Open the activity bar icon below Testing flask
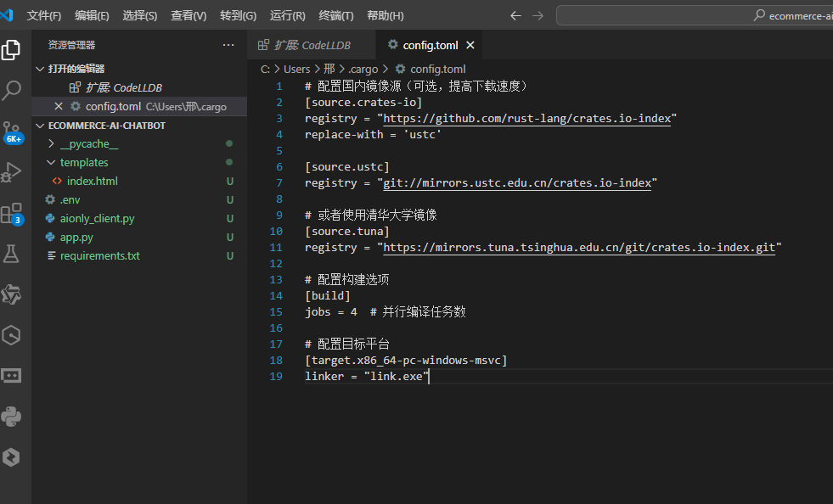The image size is (833, 504). (11, 294)
